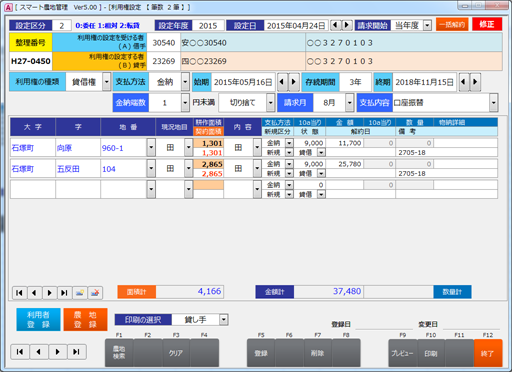Jump to last row in navigator beside 面積計
Screen dimensions: 512x372
(x=64, y=293)
